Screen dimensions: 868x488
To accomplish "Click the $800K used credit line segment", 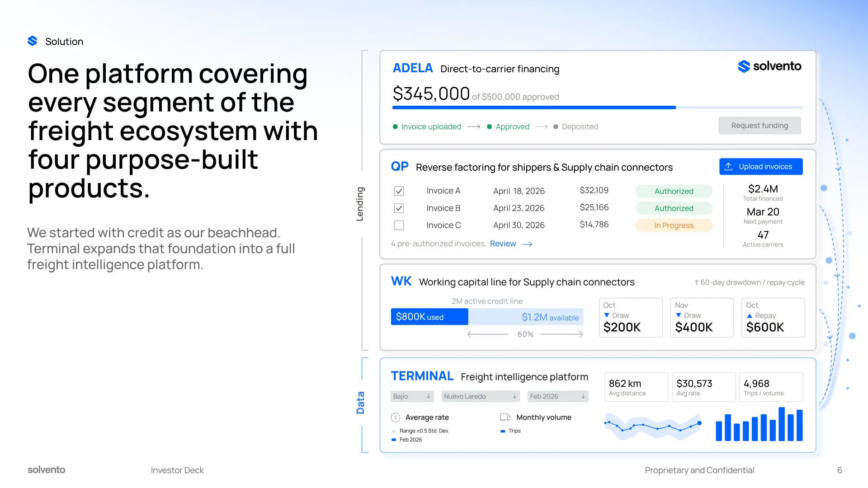I will (x=429, y=317).
